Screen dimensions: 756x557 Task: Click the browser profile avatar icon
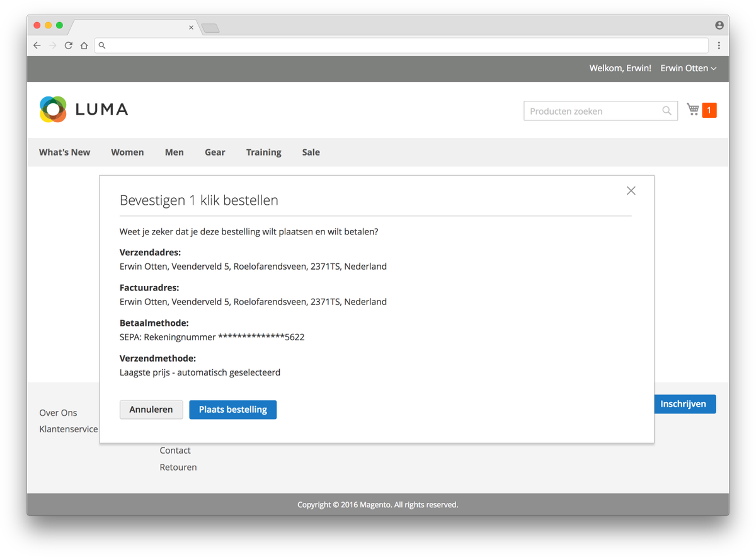pyautogui.click(x=719, y=25)
